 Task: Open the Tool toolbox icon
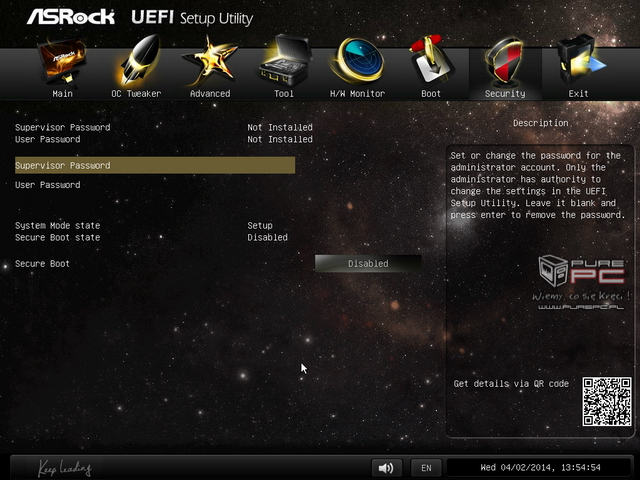[x=285, y=60]
